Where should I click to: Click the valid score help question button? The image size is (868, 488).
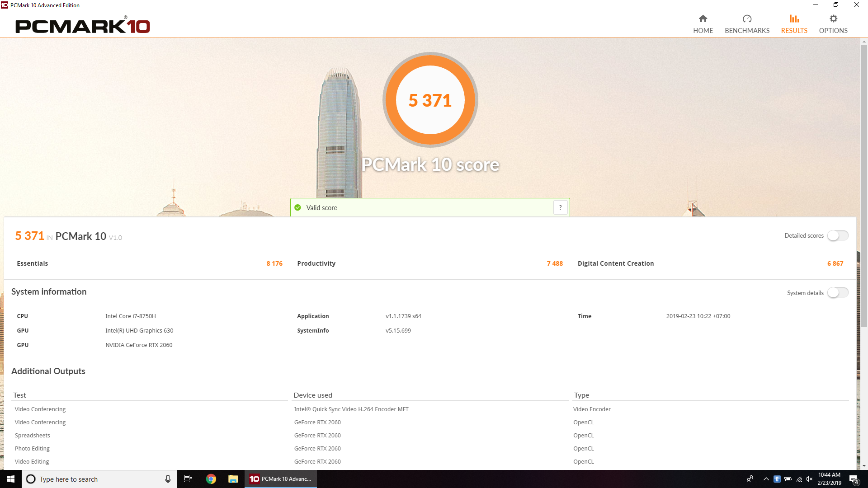[560, 207]
